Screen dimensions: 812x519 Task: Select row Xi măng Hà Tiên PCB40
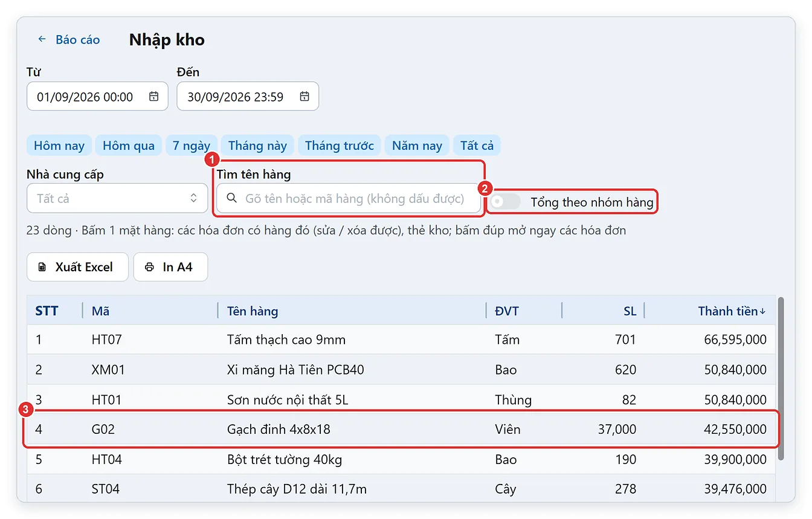coord(401,369)
